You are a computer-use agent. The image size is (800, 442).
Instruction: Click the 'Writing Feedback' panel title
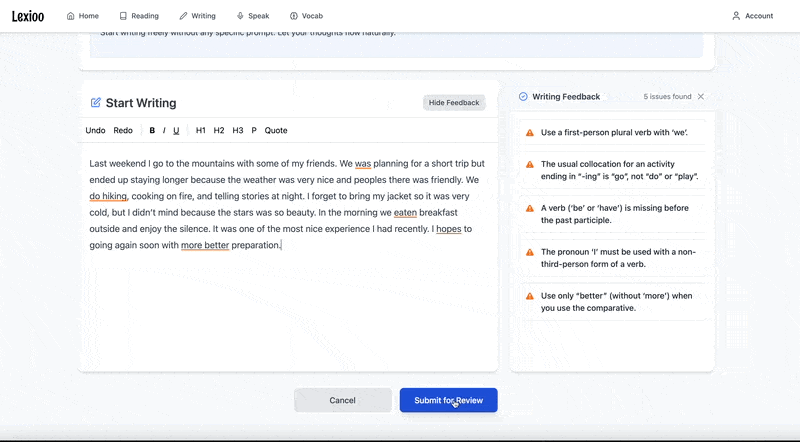[566, 96]
